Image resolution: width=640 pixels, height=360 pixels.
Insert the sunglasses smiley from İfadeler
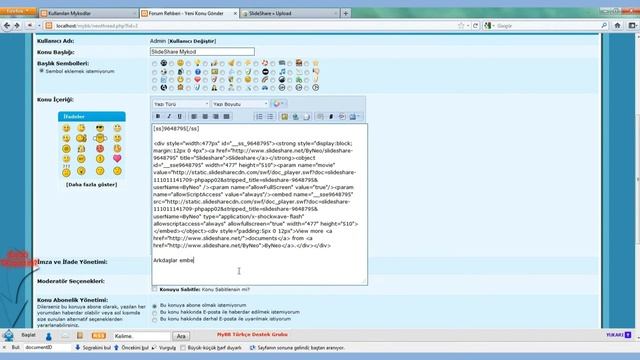100,128
